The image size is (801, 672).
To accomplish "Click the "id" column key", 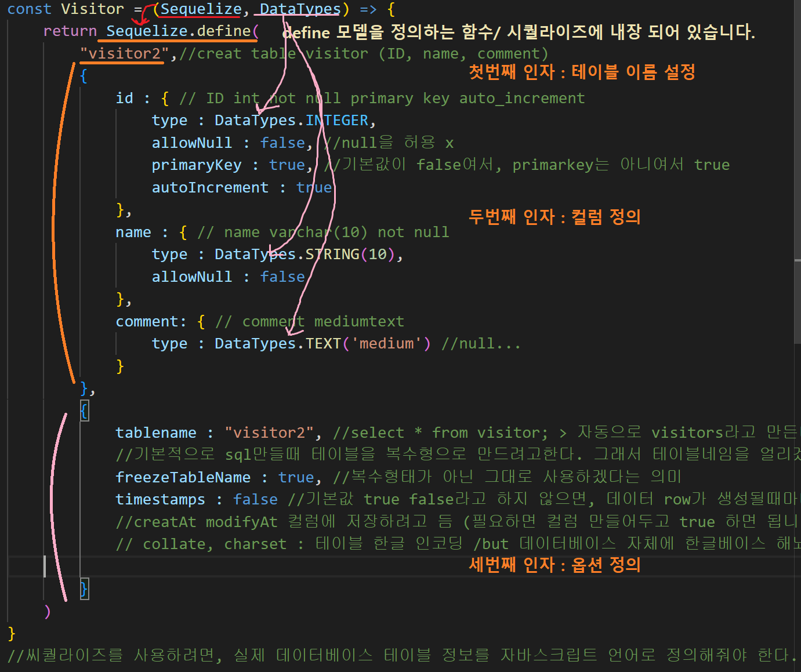I will [x=125, y=98].
